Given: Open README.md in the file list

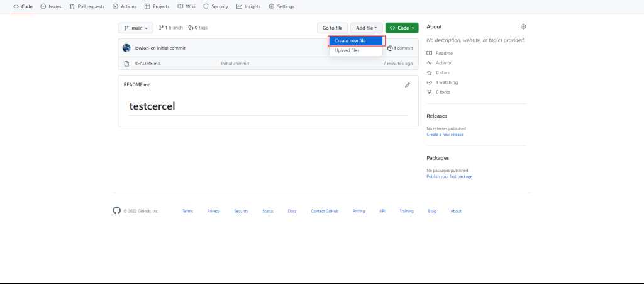Looking at the screenshot, I should coord(147,64).
